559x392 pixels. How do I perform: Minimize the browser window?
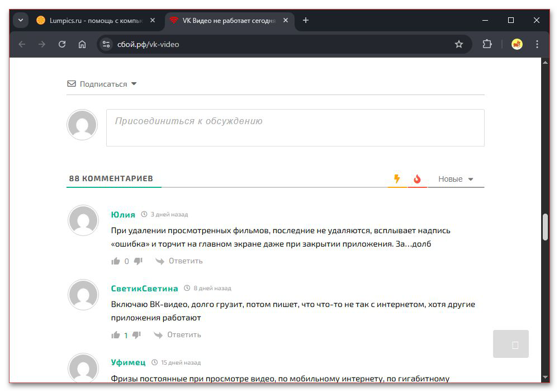pyautogui.click(x=485, y=20)
